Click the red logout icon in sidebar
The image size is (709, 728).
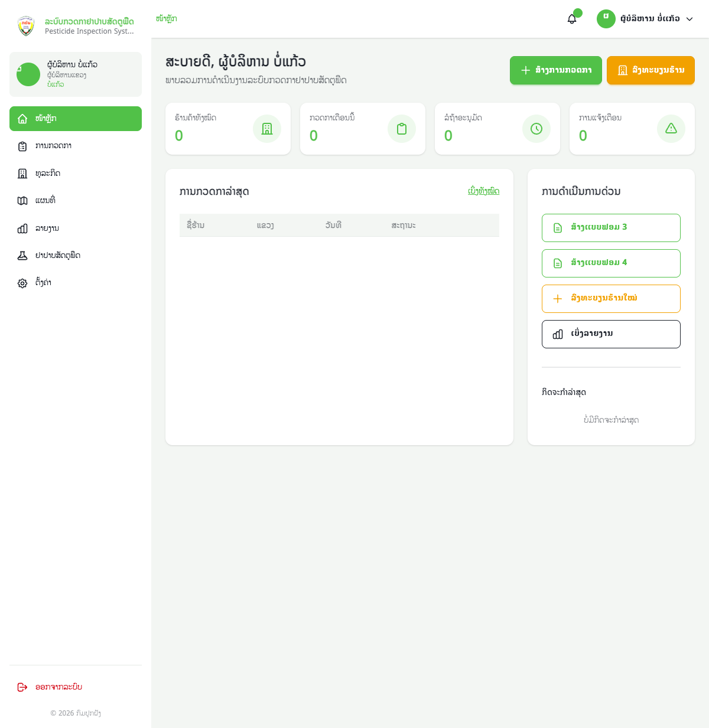pyautogui.click(x=22, y=687)
